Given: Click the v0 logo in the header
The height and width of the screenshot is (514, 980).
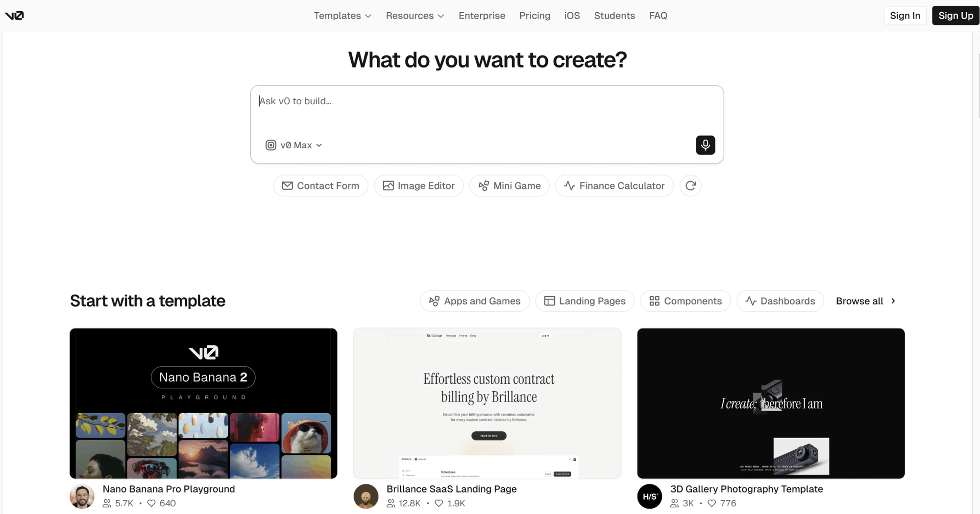Looking at the screenshot, I should pos(14,16).
